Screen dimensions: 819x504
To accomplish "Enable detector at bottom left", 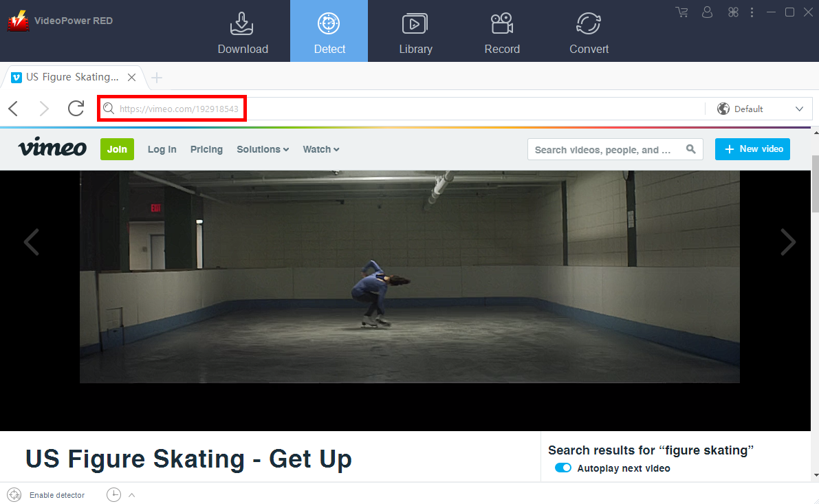I will 47,495.
